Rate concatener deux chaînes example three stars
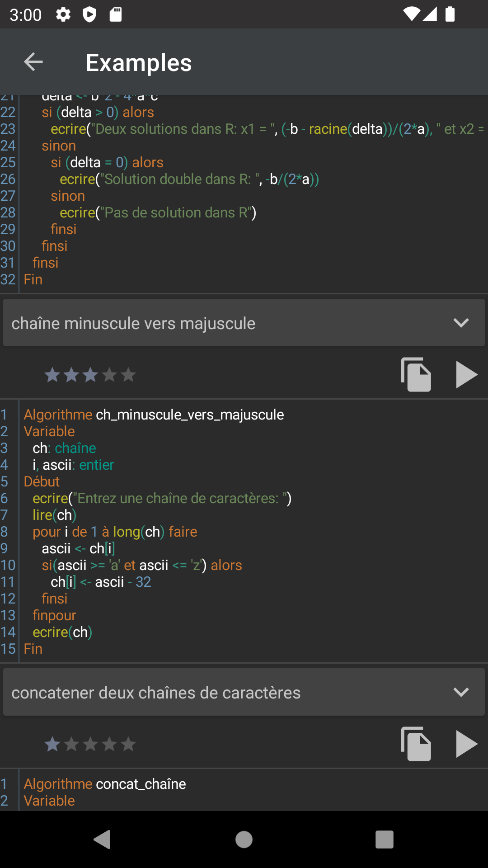The image size is (488, 868). pyautogui.click(x=90, y=744)
